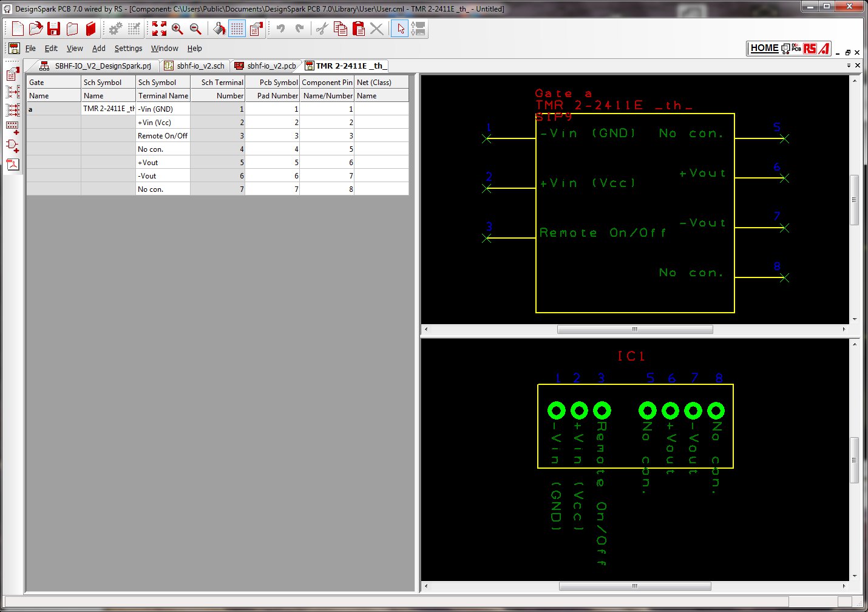Viewport: 868px width, 612px height.
Task: Click scroll-up arrow of schematic preview
Action: pyautogui.click(x=855, y=80)
